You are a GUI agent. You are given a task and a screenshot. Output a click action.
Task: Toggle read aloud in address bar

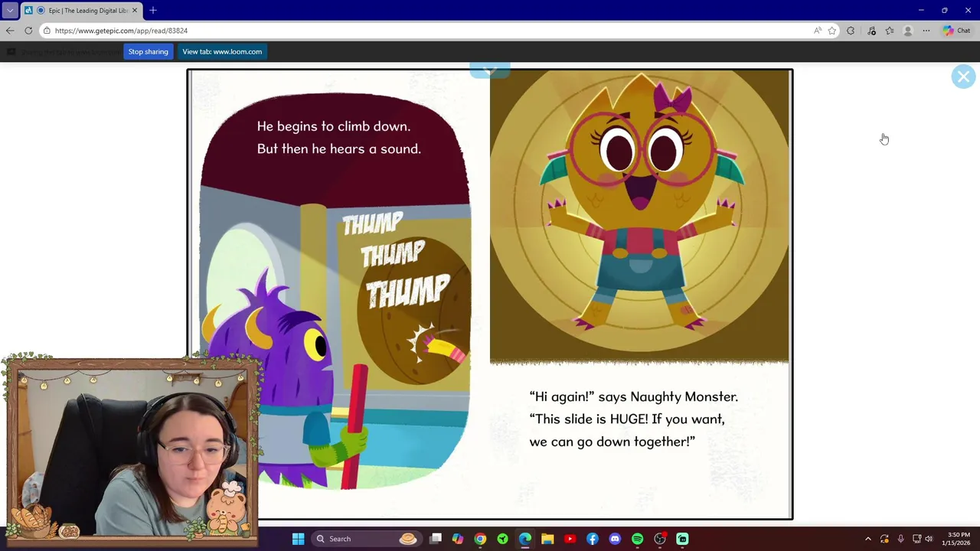tap(818, 31)
